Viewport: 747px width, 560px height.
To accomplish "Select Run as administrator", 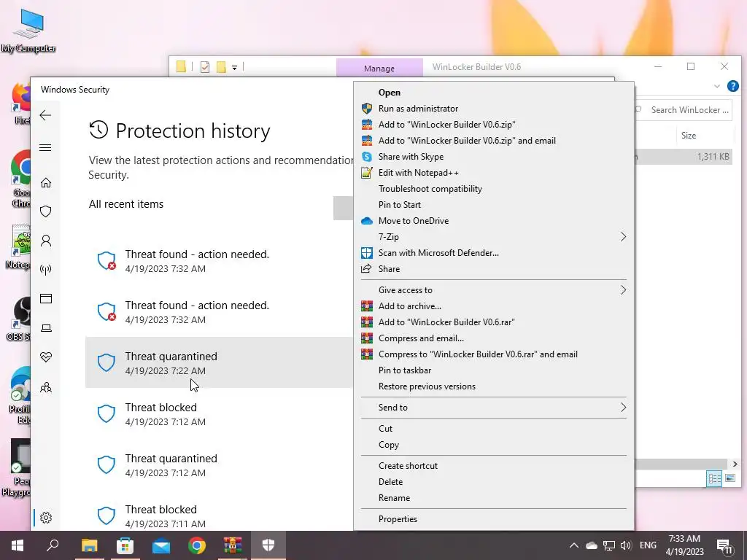I will coord(494,109).
